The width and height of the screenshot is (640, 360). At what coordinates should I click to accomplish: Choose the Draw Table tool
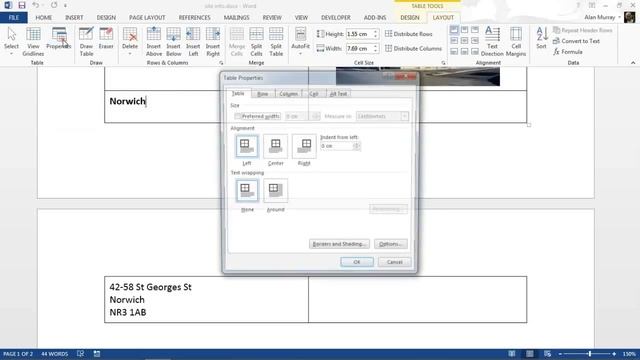pyautogui.click(x=86, y=42)
